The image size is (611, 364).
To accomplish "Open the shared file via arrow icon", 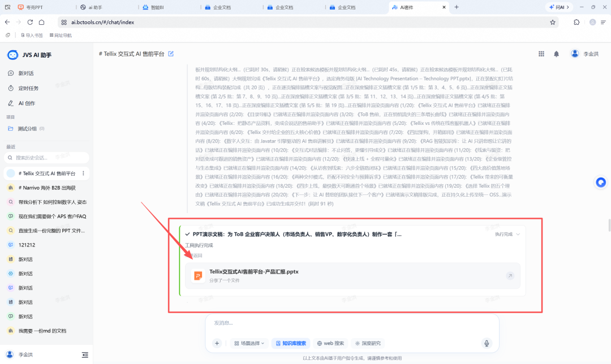I will [x=510, y=276].
